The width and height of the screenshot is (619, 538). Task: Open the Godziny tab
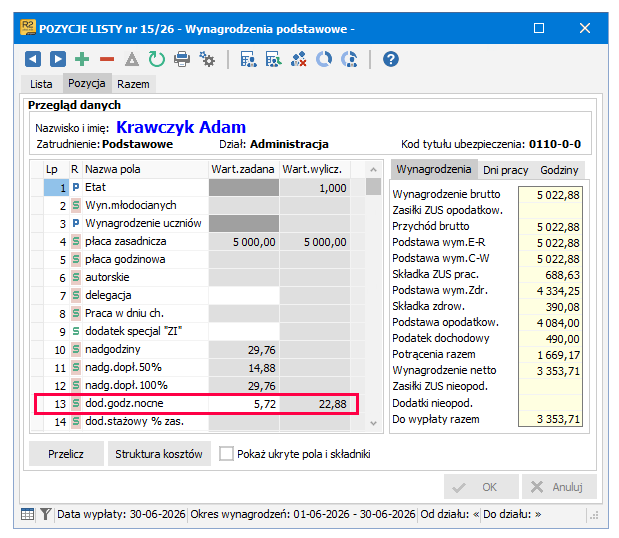tap(559, 170)
